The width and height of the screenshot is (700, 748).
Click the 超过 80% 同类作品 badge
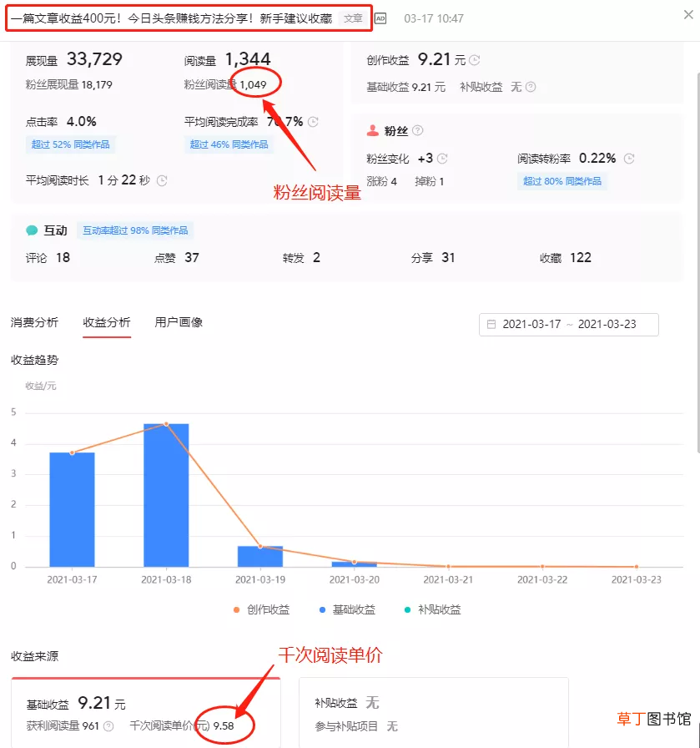562,181
